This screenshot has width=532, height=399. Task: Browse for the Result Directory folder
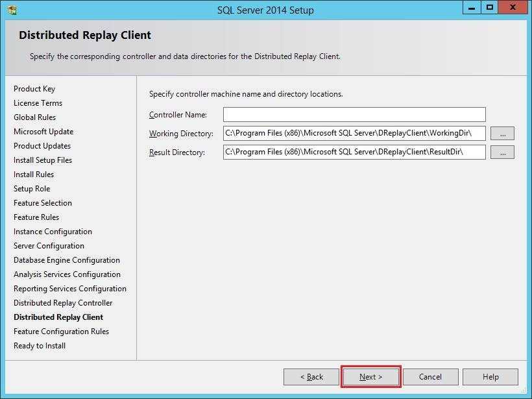pyautogui.click(x=503, y=152)
